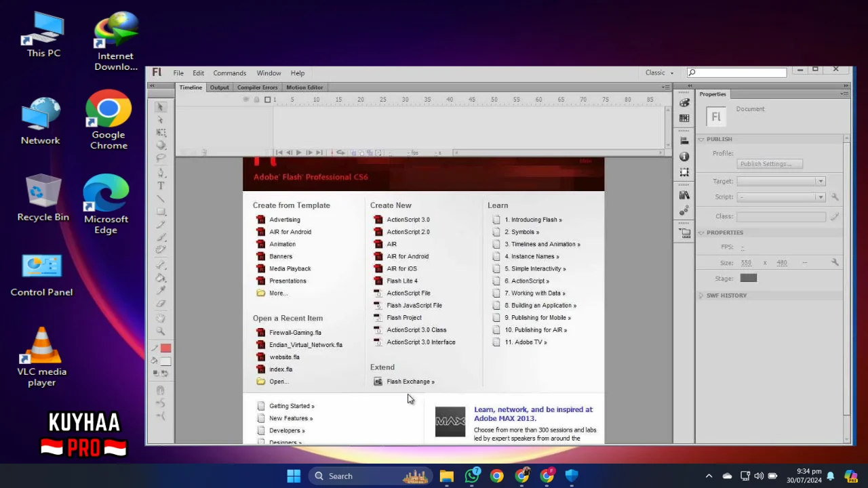The height and width of the screenshot is (488, 868).
Task: Open the Color panel icon
Action: 684,103
